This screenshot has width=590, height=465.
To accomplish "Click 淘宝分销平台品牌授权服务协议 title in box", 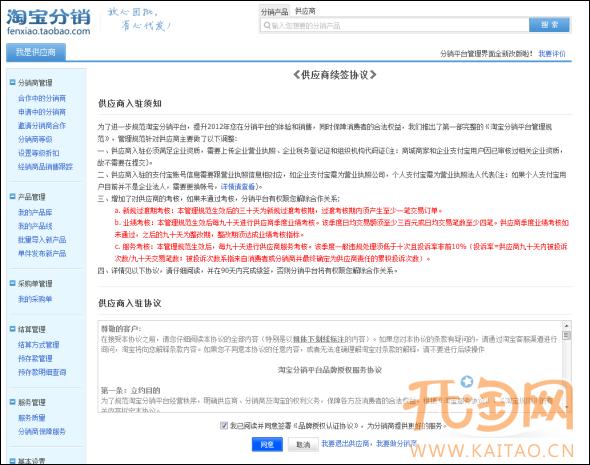I will pos(330,370).
